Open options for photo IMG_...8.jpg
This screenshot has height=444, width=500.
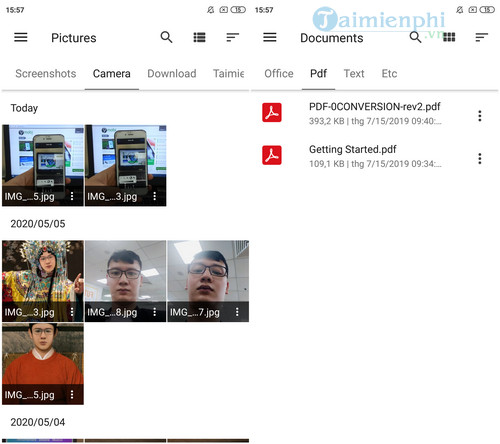pyautogui.click(x=155, y=312)
